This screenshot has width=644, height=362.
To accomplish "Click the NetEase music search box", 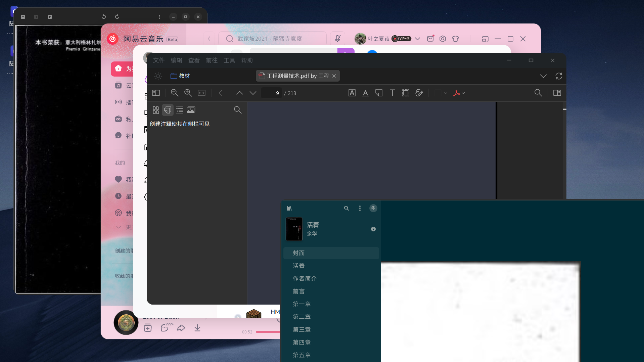I will pos(272,39).
